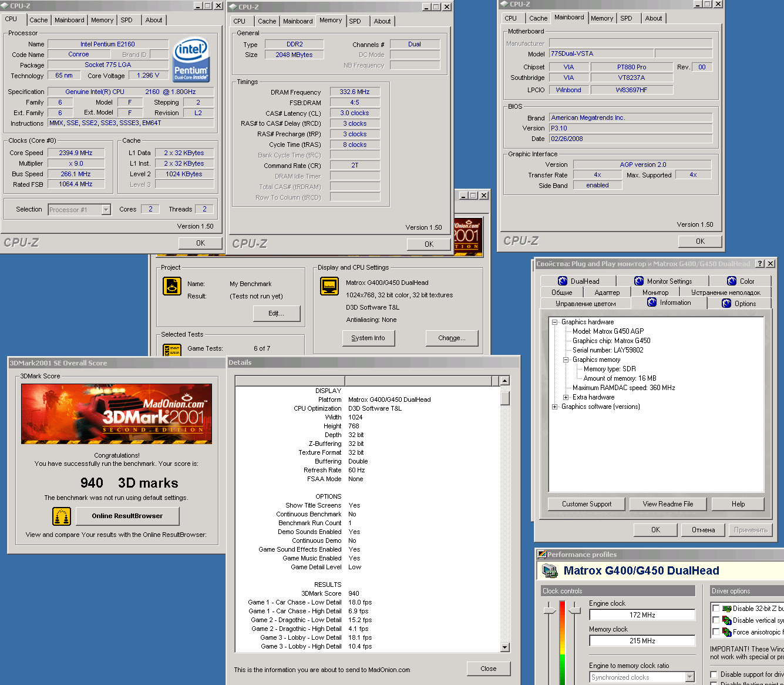Image resolution: width=784 pixels, height=685 pixels.
Task: Click the Information tab's Matrox icon
Action: point(652,303)
